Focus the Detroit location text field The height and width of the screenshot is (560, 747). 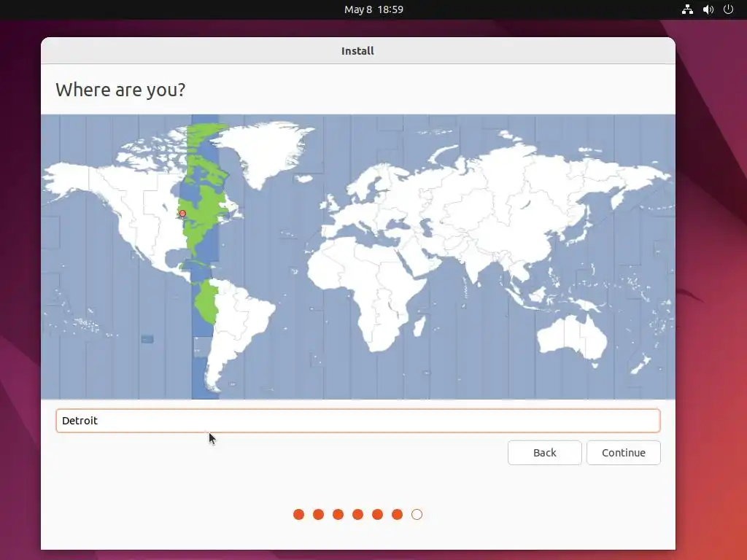[x=358, y=421]
